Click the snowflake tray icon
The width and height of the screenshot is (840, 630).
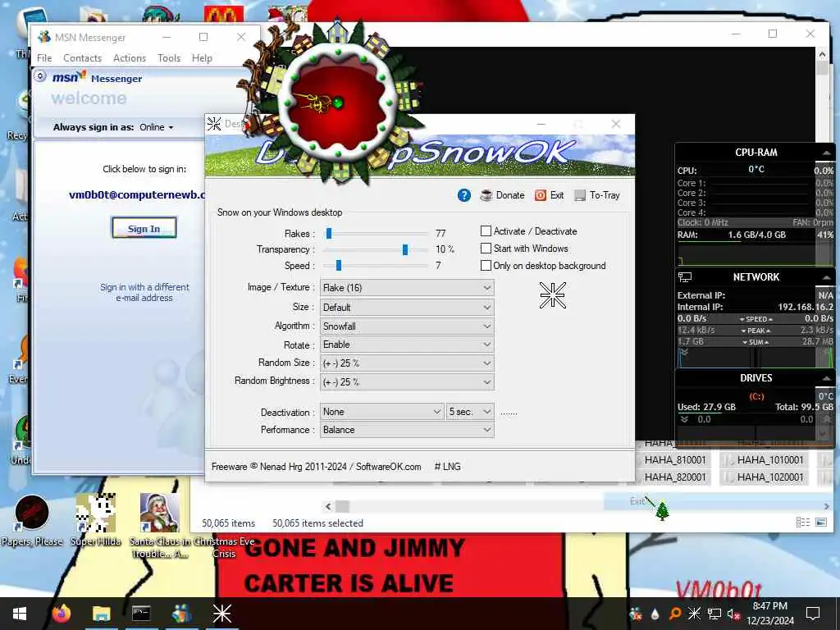[694, 614]
